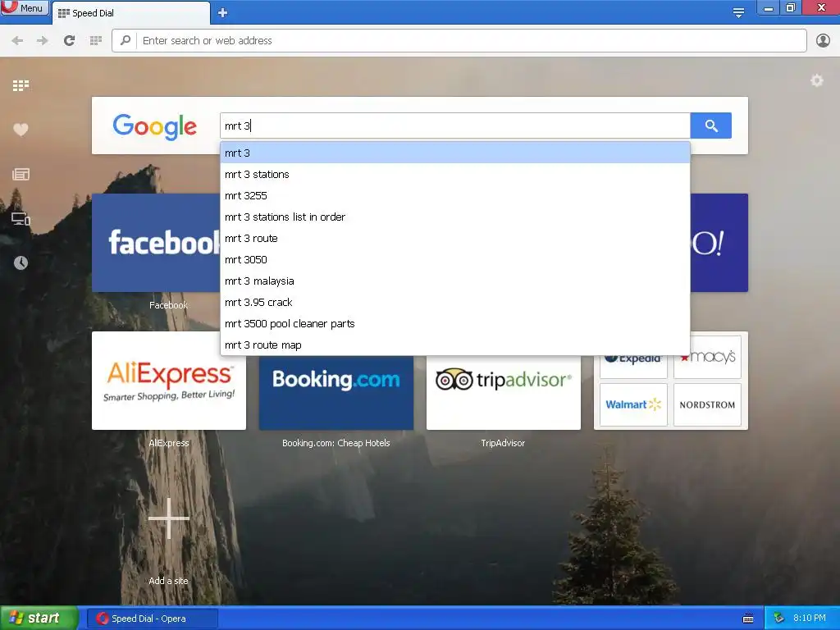Select suggestion 'mrt 3 malaysia'
Screen dimensions: 840x630
tap(454, 281)
